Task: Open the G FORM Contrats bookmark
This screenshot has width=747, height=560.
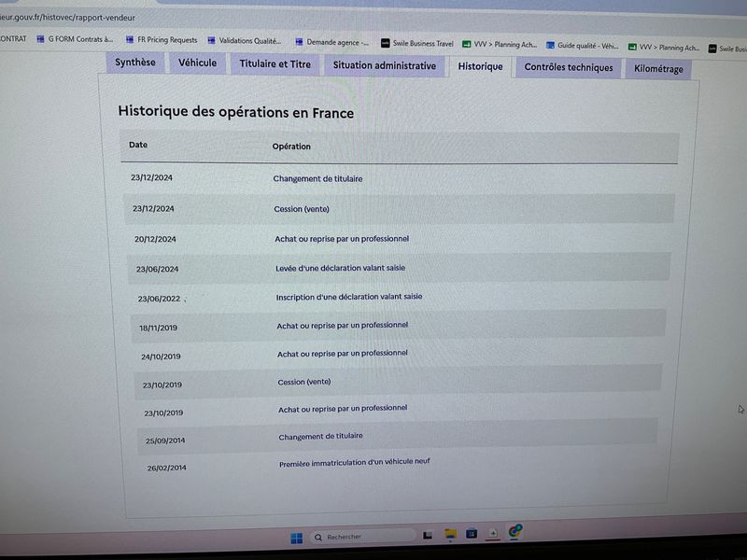Action: point(75,39)
